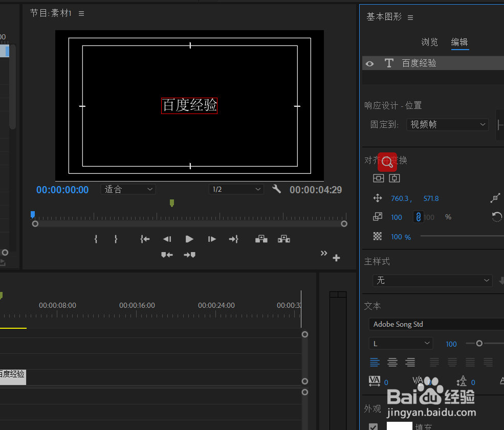Toggle the uniform scale link lock

point(418,217)
